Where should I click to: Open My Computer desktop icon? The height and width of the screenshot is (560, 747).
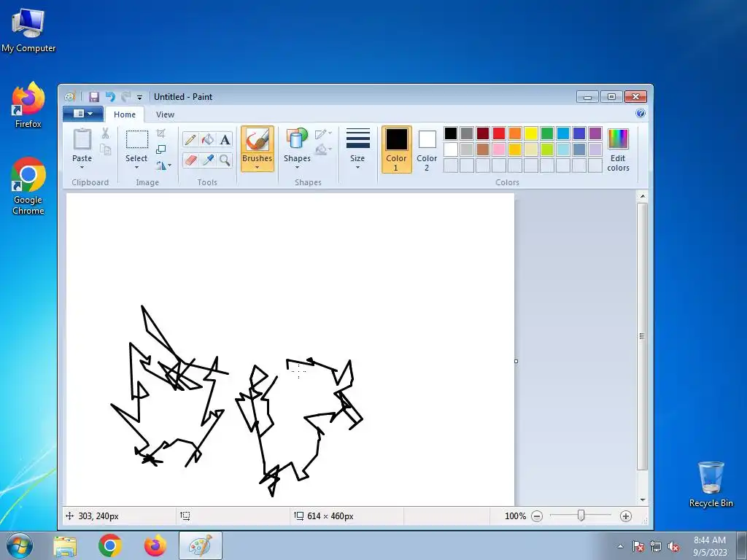click(28, 31)
